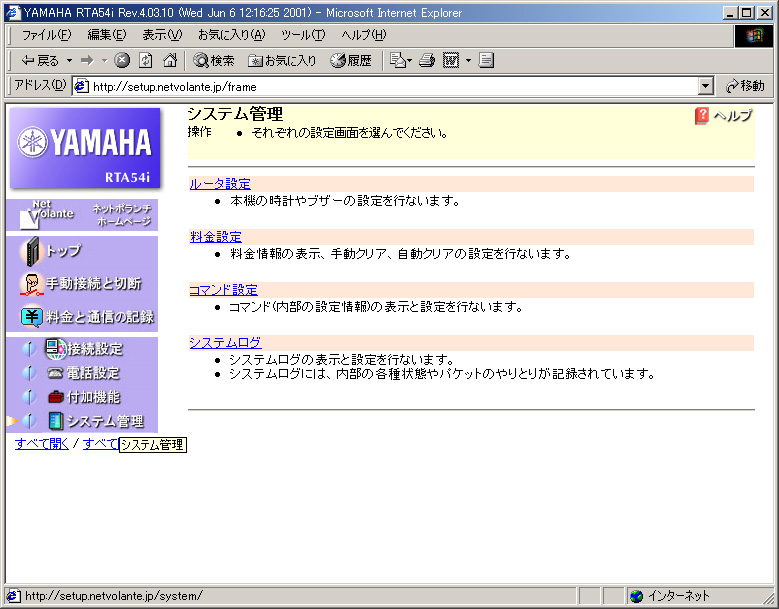Click the 接続設定 computer icon
779x609 pixels.
pyautogui.click(x=55, y=349)
